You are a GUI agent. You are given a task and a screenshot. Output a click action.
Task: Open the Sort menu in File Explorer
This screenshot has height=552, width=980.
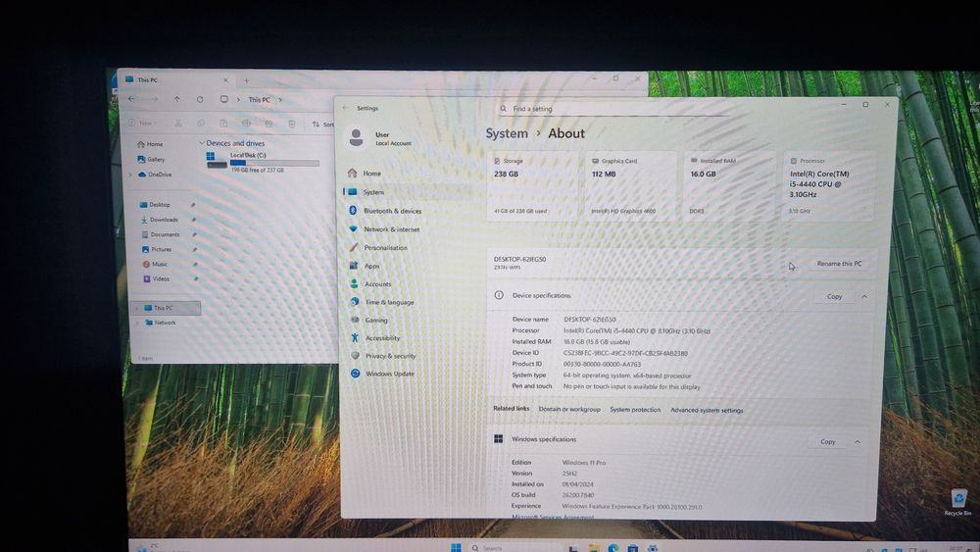point(322,125)
